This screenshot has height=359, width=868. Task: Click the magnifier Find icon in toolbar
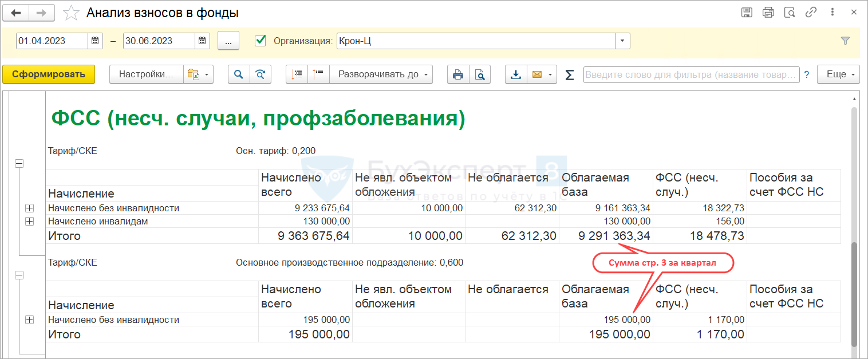(239, 74)
